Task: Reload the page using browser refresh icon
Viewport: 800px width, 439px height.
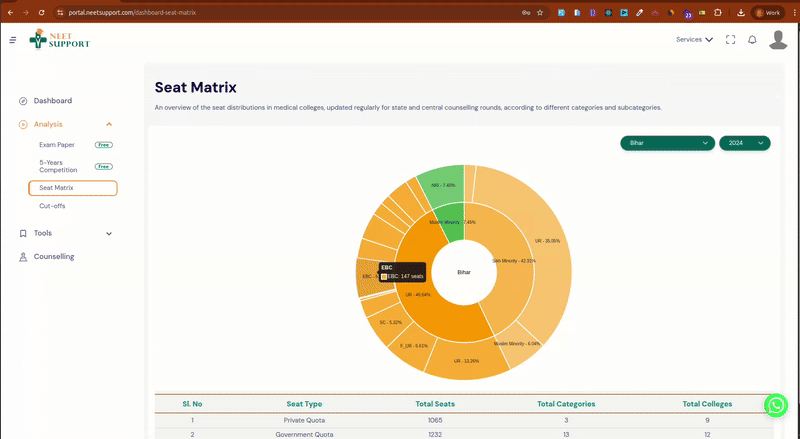Action: click(41, 12)
